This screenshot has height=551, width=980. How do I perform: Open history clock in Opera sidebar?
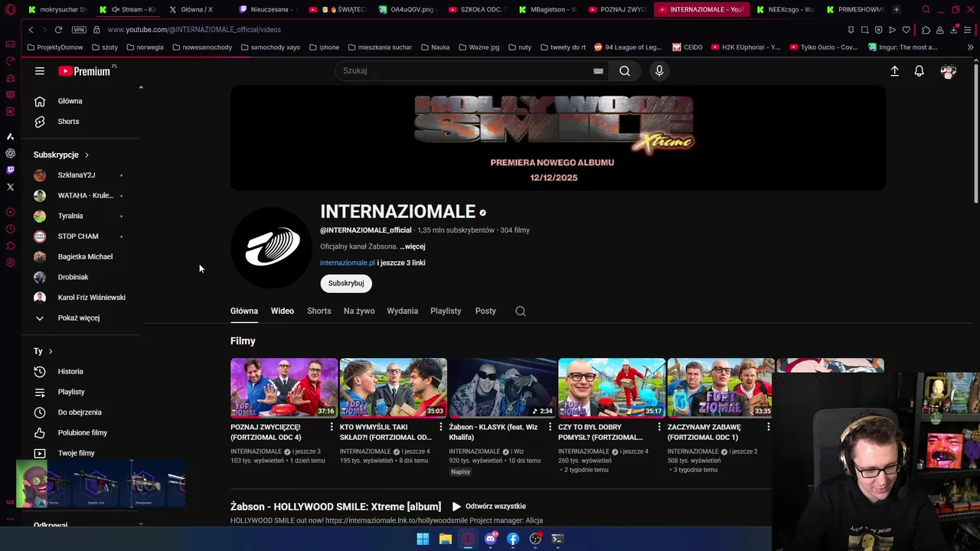(x=10, y=229)
